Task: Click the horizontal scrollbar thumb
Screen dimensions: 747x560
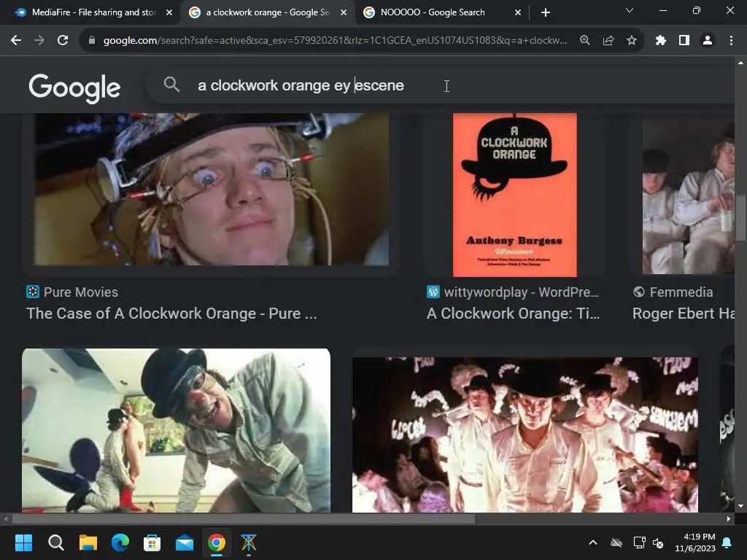Action: tap(243, 518)
